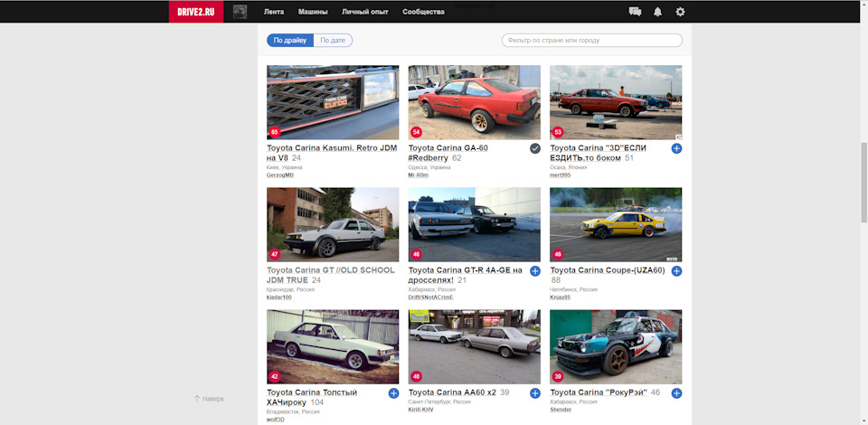Follow Toyota Carina Coupe-(UZA60) plus icon

pos(676,270)
